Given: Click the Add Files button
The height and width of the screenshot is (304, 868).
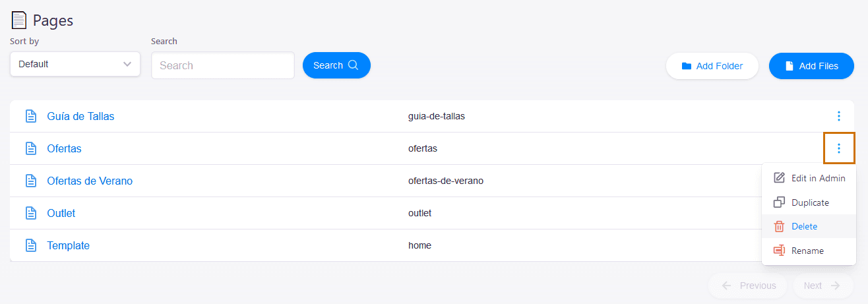Looking at the screenshot, I should click(811, 66).
